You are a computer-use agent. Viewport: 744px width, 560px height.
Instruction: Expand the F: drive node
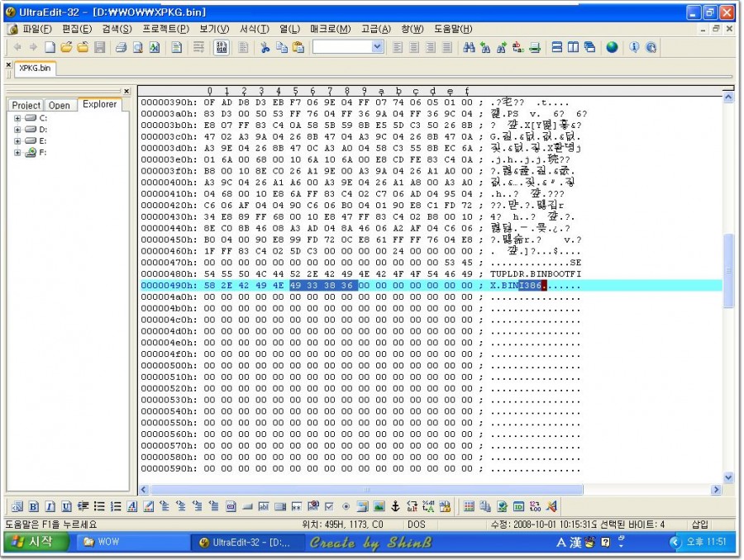tap(17, 153)
